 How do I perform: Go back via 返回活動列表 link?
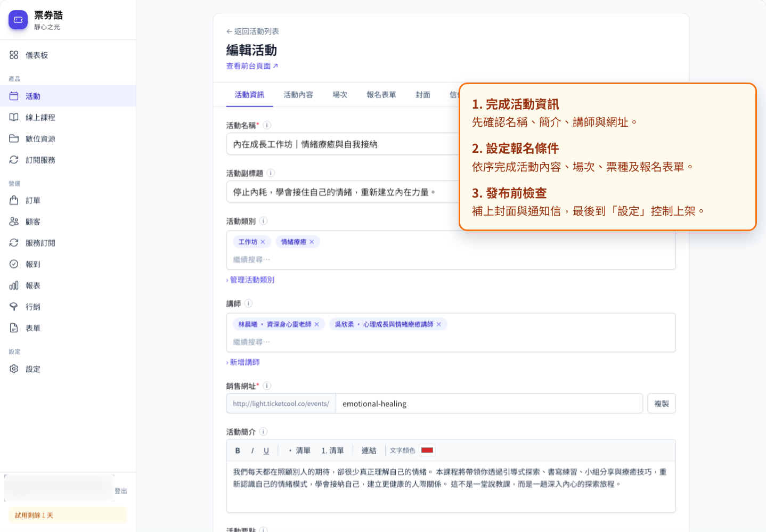(252, 31)
